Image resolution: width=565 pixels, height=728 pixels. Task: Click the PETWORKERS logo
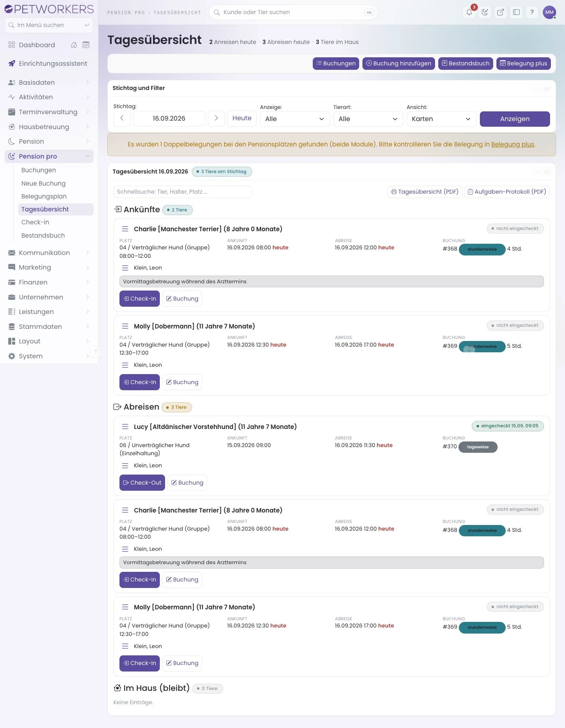[x=49, y=9]
